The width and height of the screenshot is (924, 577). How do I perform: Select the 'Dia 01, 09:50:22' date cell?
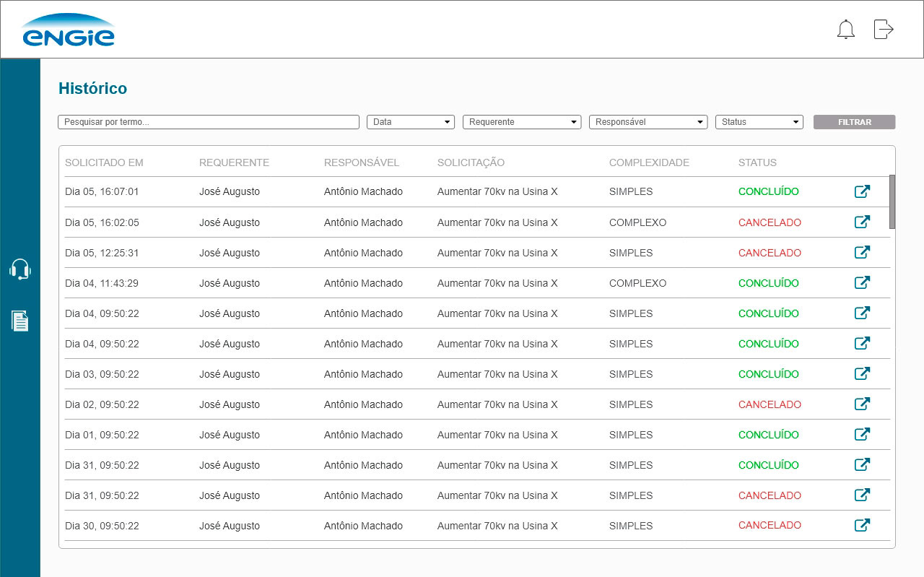102,435
